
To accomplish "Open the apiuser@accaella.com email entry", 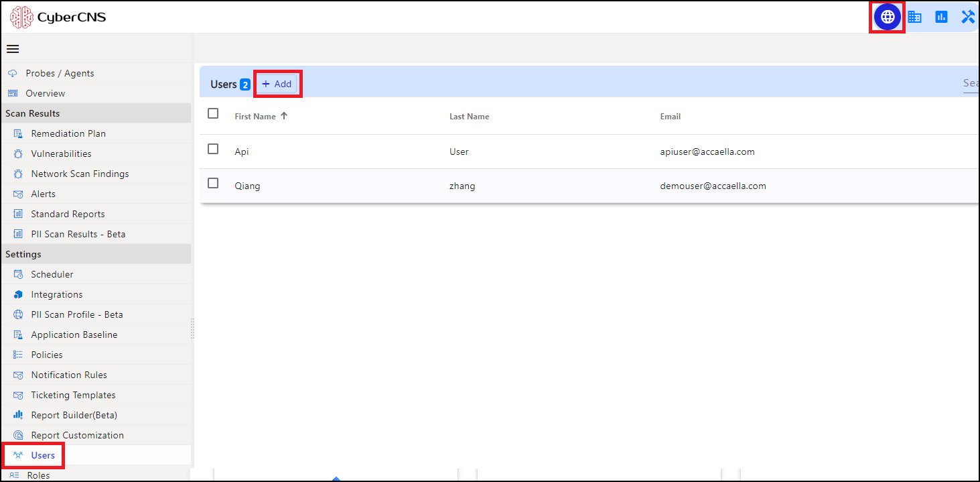I will (707, 152).
